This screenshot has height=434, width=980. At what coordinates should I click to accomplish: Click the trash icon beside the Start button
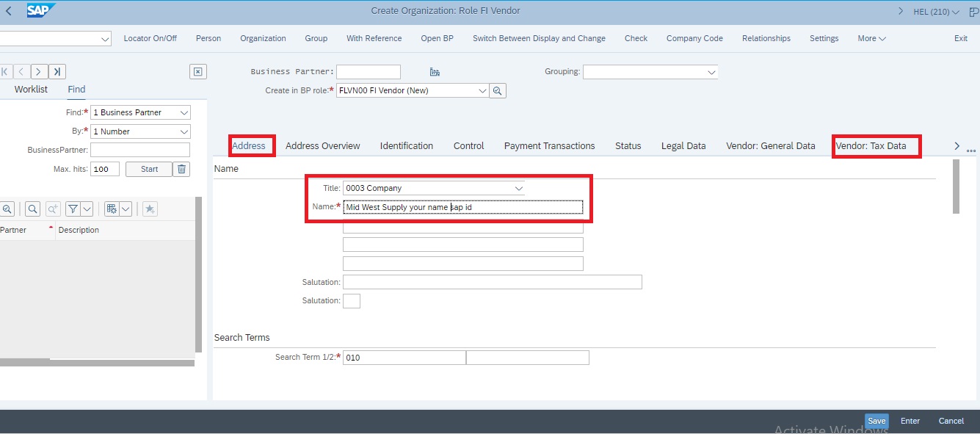tap(181, 169)
